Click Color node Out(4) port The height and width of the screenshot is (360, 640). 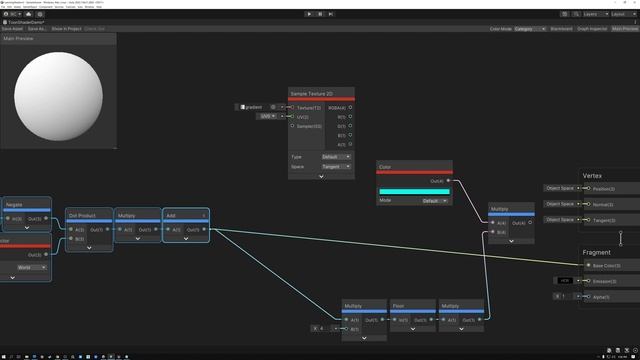point(448,180)
